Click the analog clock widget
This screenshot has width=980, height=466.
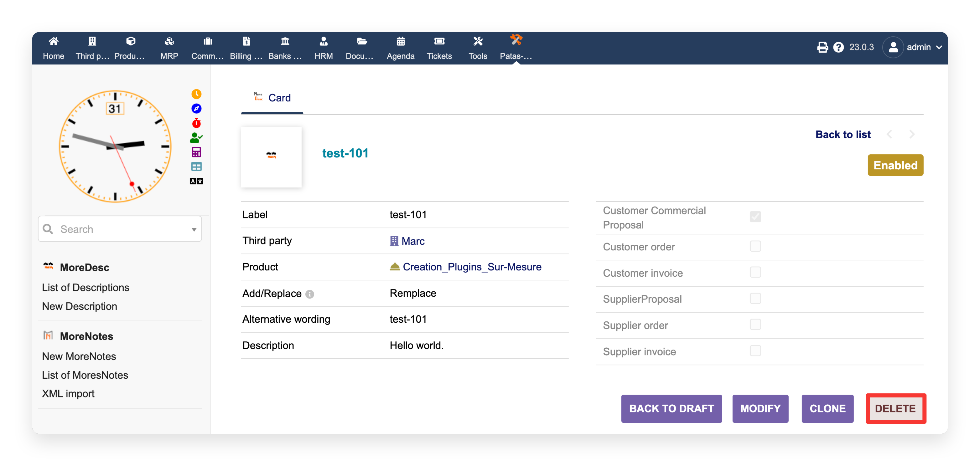pyautogui.click(x=115, y=146)
